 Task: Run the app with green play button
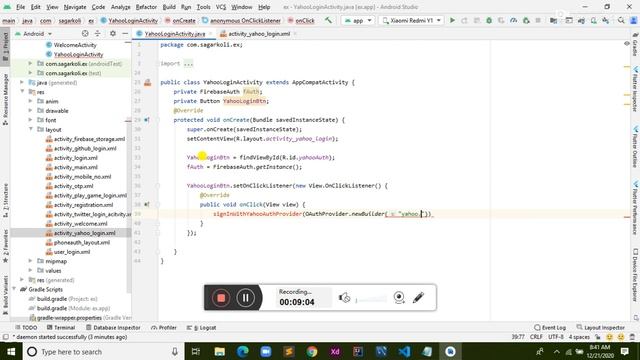pyautogui.click(x=452, y=20)
